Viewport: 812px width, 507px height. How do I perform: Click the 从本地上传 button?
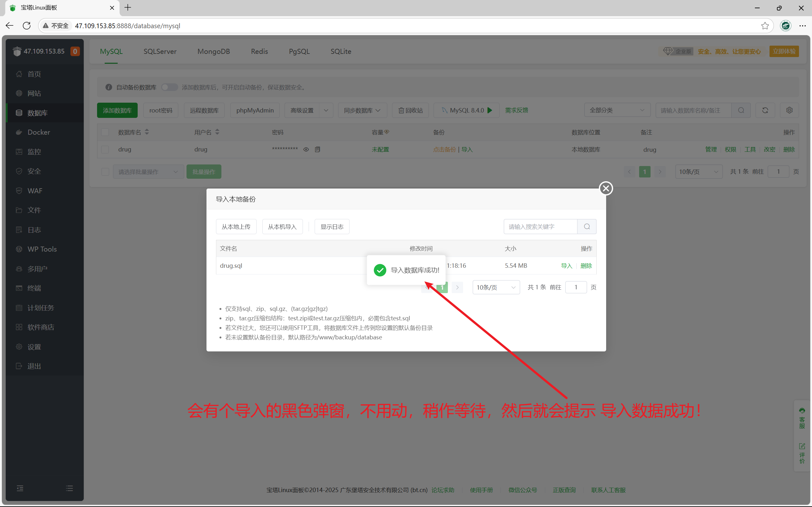point(236,227)
